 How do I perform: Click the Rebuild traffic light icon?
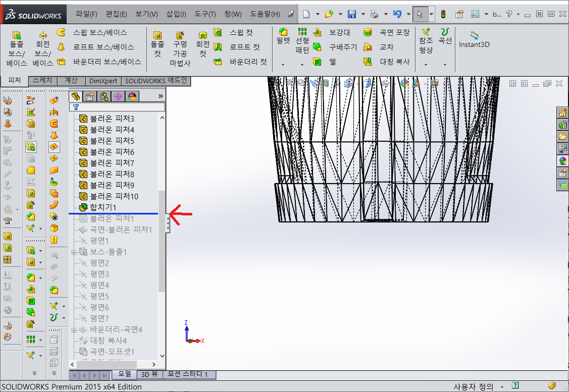tap(443, 14)
